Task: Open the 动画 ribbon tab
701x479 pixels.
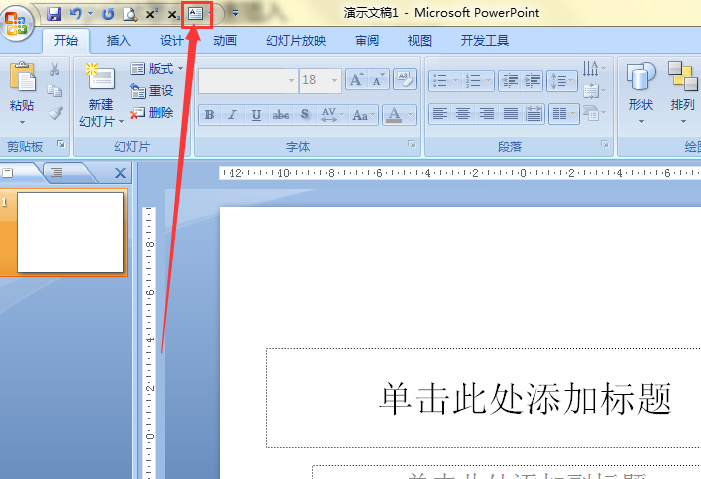Action: point(225,41)
